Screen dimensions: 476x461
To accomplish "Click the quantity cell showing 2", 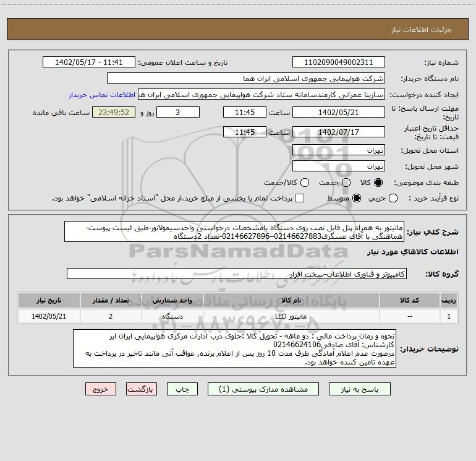I will (x=111, y=316).
